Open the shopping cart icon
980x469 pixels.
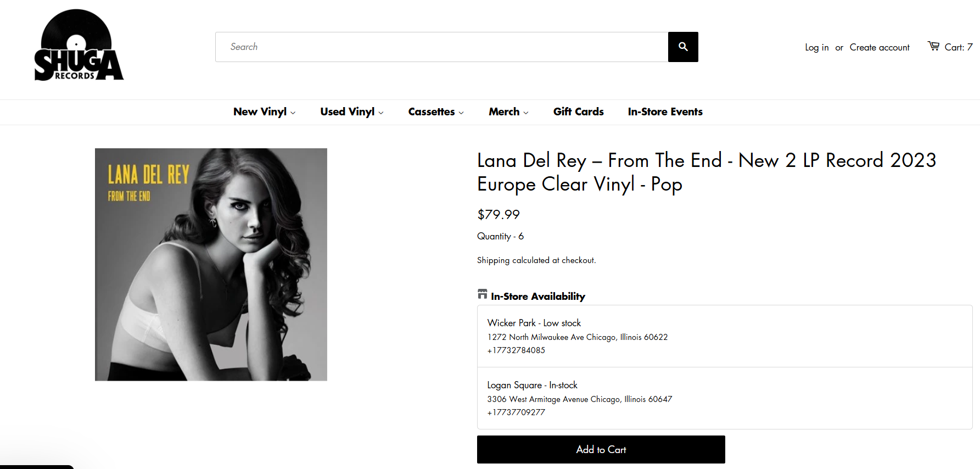click(933, 46)
